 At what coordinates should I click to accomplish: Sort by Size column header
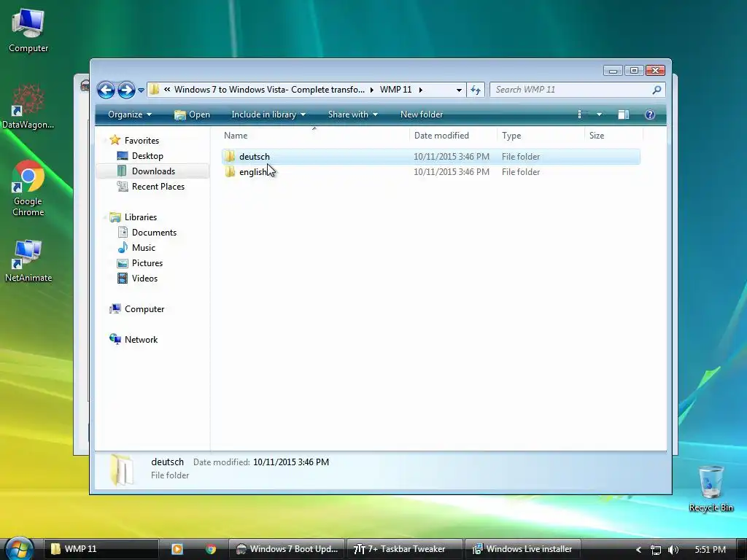614,135
